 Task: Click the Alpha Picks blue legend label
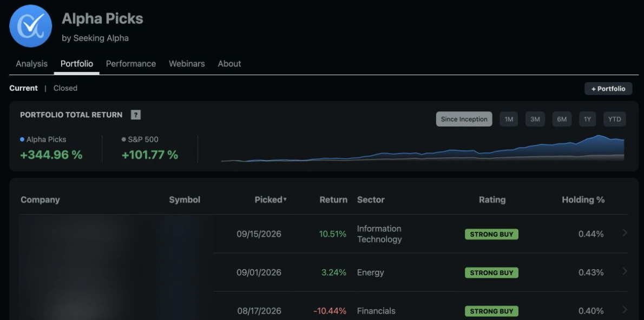click(x=43, y=139)
